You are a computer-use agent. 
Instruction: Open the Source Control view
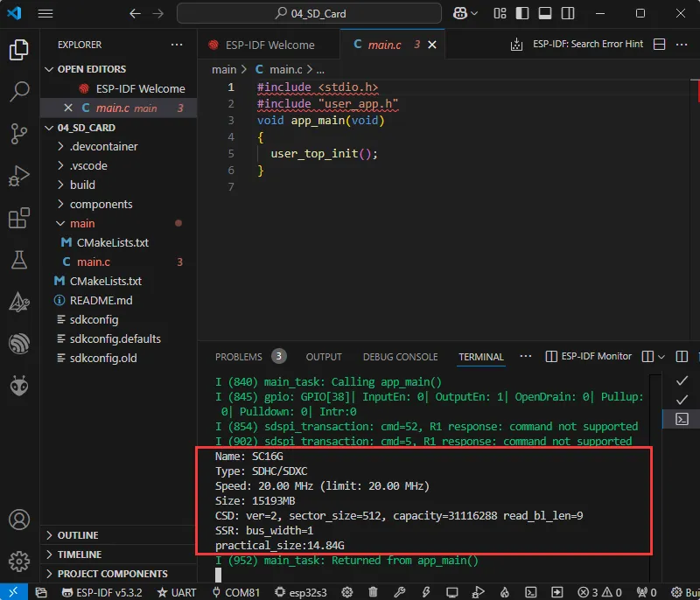19,133
